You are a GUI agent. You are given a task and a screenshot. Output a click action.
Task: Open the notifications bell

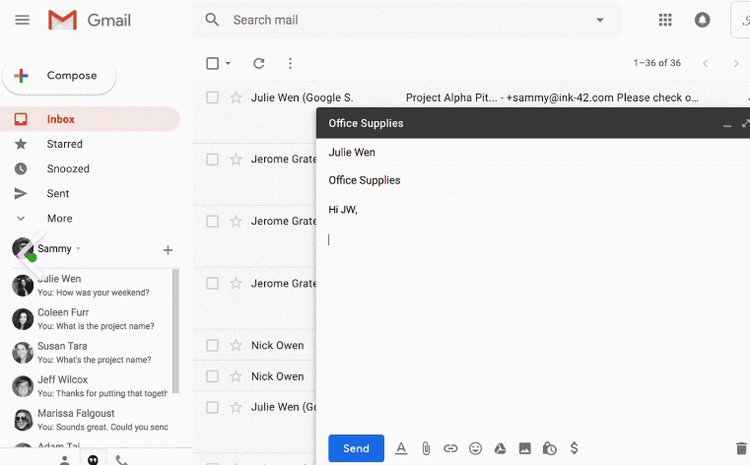pyautogui.click(x=702, y=20)
